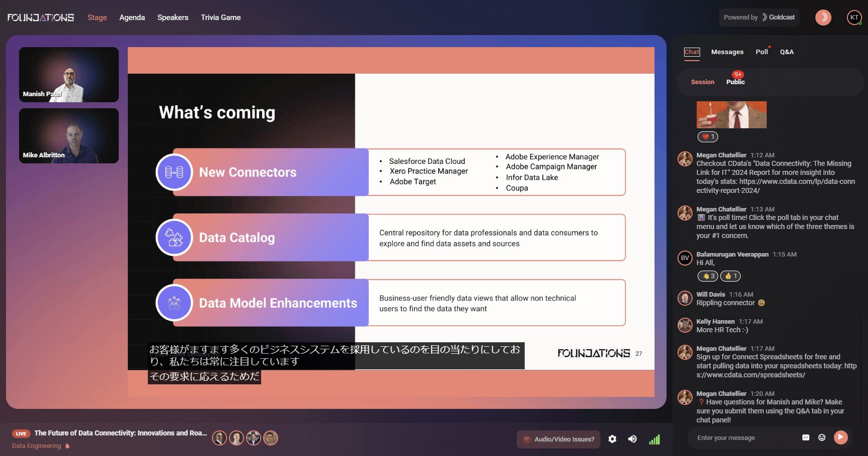Screen dimensions: 868x456
Task: Toggle the heart reaction on image
Action: pyautogui.click(x=708, y=137)
